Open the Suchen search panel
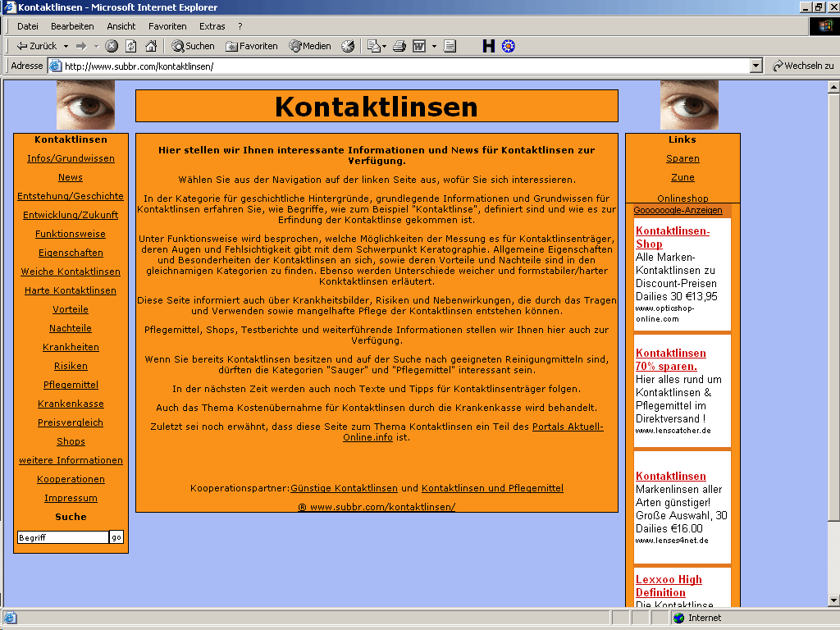Image resolution: width=840 pixels, height=630 pixels. [x=192, y=46]
